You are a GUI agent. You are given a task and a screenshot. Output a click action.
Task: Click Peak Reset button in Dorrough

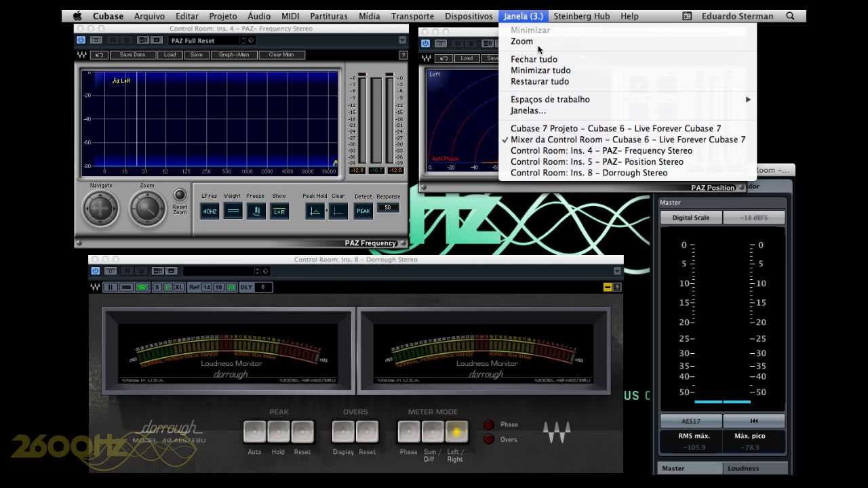(x=302, y=432)
